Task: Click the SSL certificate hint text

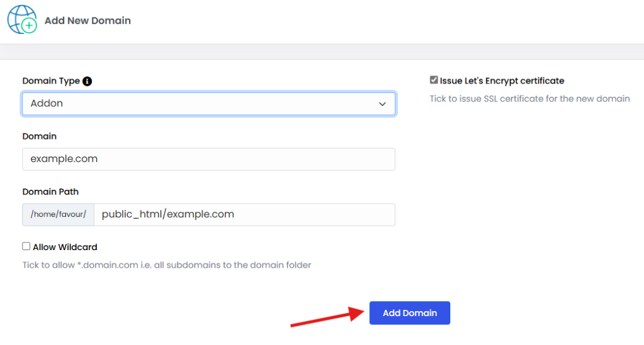Action: pos(530,99)
